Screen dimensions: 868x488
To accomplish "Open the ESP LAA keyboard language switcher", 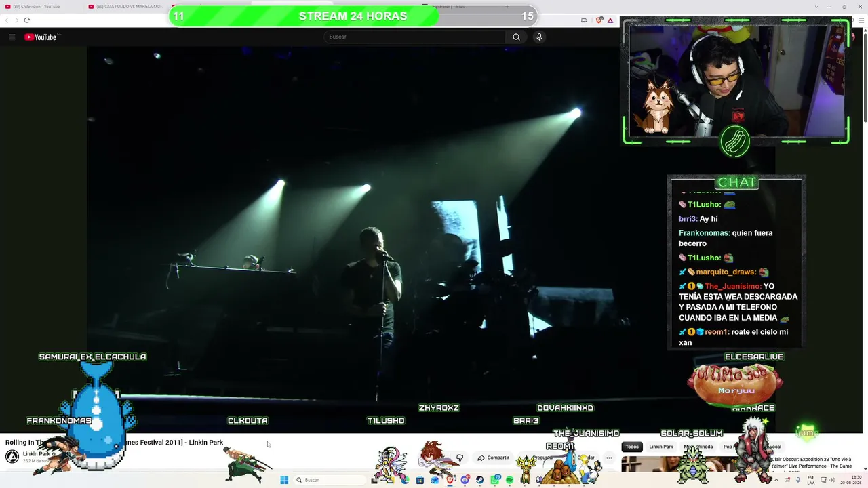I will (x=810, y=480).
